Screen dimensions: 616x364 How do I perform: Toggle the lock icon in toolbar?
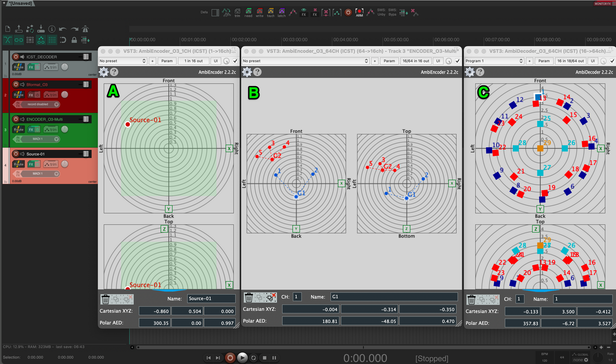click(x=74, y=40)
